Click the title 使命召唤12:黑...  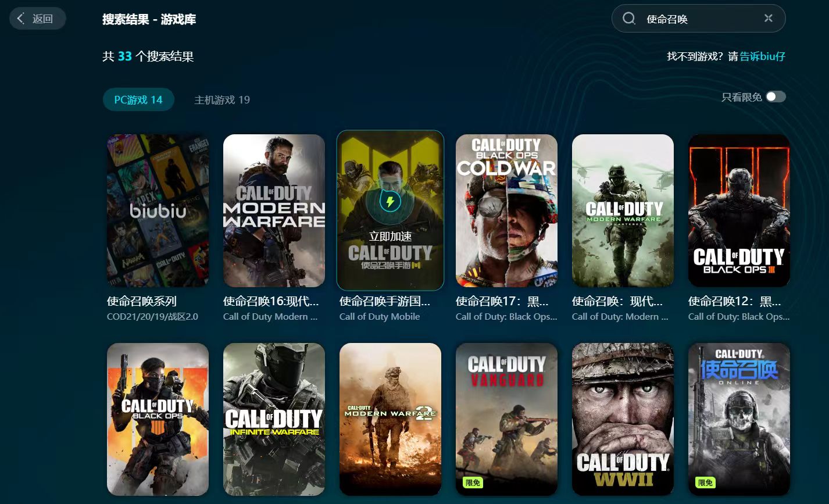[x=735, y=301]
